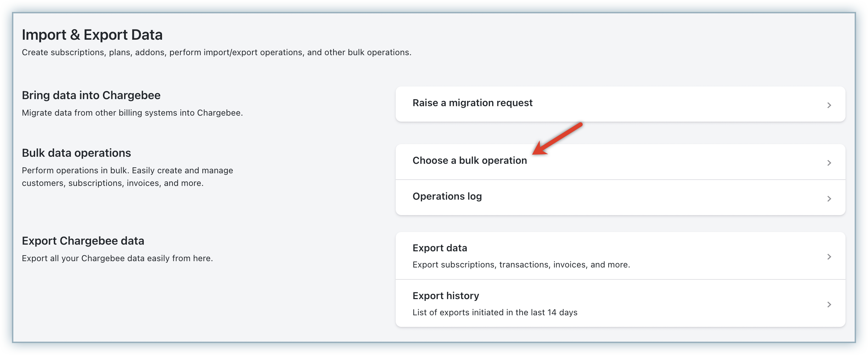Click the chevron on the Export history row

pos(829,304)
